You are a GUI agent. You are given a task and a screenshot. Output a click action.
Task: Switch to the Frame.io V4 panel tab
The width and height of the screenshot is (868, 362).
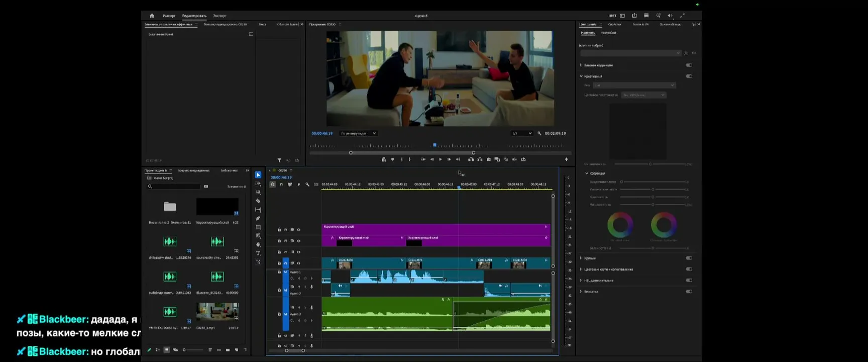[640, 24]
